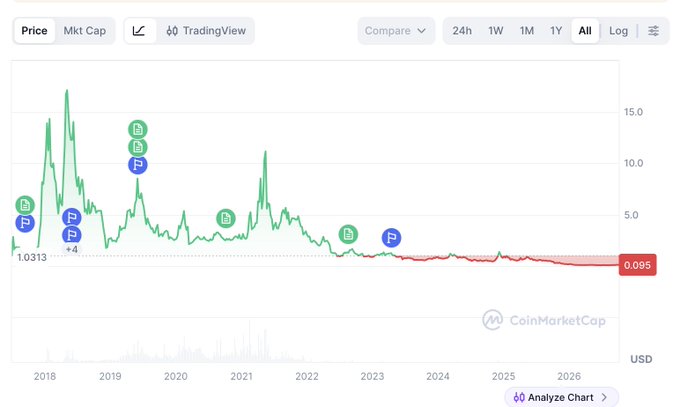Screen dimensions: 680x407
Task: Click the 2018 year axis label
Action: click(x=45, y=376)
